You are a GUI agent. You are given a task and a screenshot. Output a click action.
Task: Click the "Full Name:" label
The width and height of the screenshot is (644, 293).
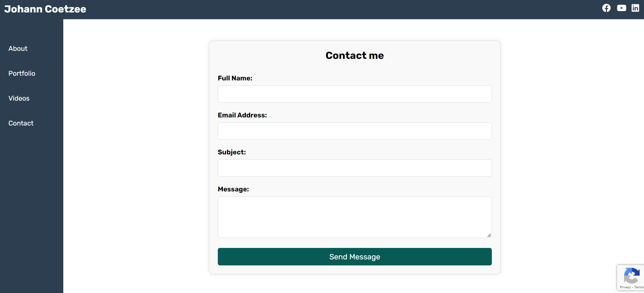(x=235, y=78)
